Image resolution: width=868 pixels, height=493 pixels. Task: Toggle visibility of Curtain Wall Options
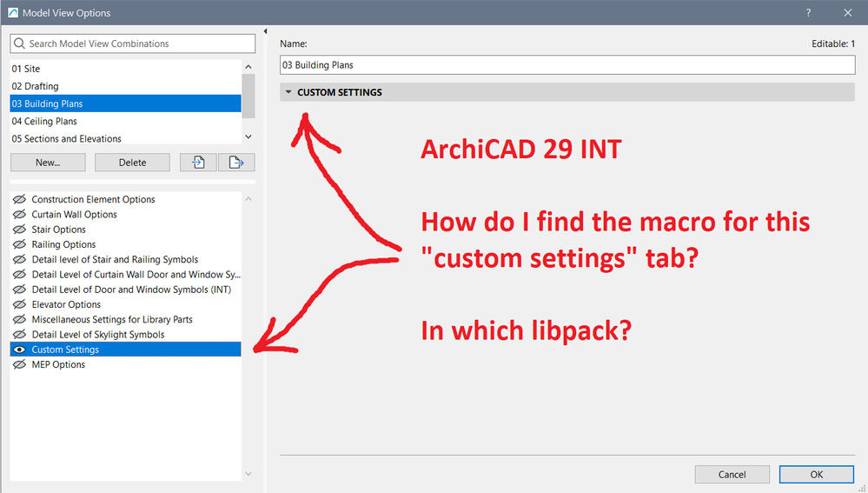19,214
